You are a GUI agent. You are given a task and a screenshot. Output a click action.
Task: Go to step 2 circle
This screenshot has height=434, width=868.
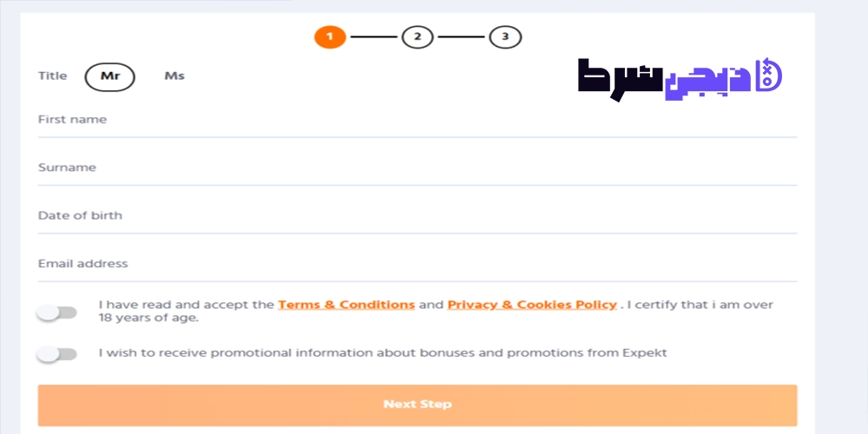(418, 37)
